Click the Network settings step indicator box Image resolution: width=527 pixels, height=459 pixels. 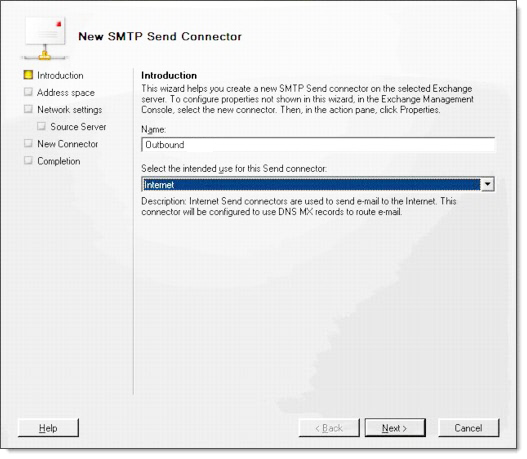click(29, 109)
